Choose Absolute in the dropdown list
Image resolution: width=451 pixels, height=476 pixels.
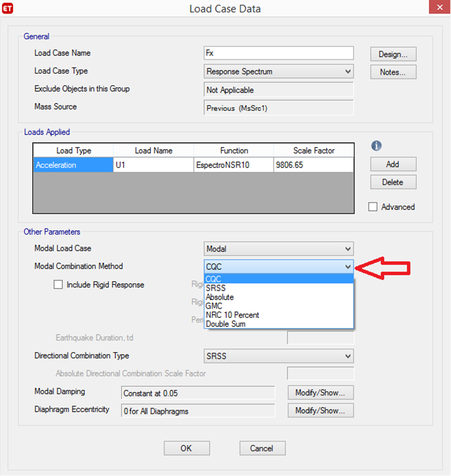(x=220, y=297)
